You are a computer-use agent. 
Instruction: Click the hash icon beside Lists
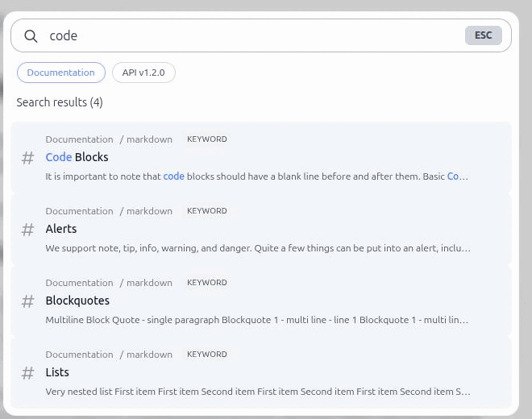(x=28, y=373)
